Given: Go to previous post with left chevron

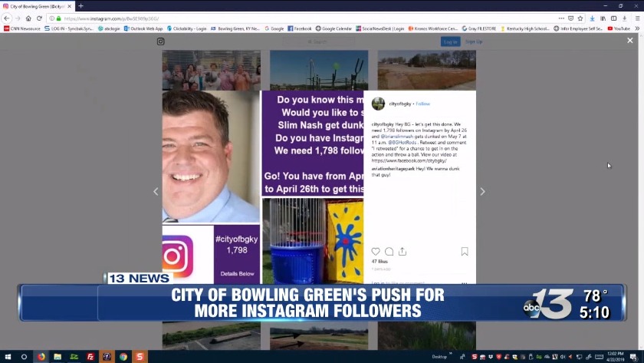Looking at the screenshot, I should pyautogui.click(x=156, y=192).
